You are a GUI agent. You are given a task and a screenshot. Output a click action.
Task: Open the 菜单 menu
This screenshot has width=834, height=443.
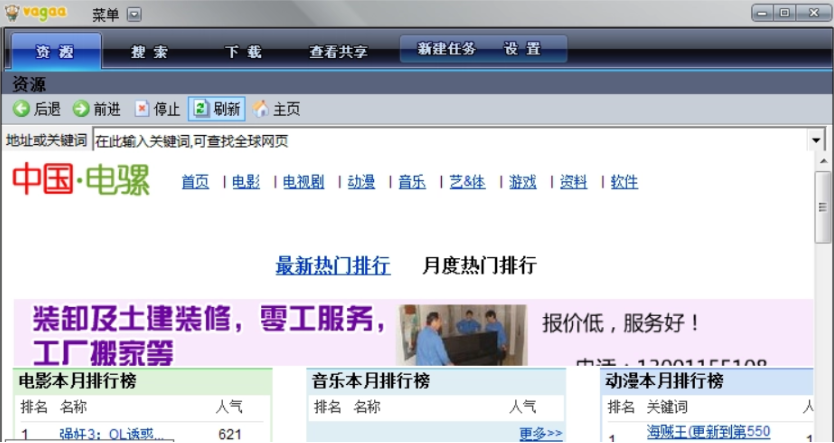click(105, 15)
